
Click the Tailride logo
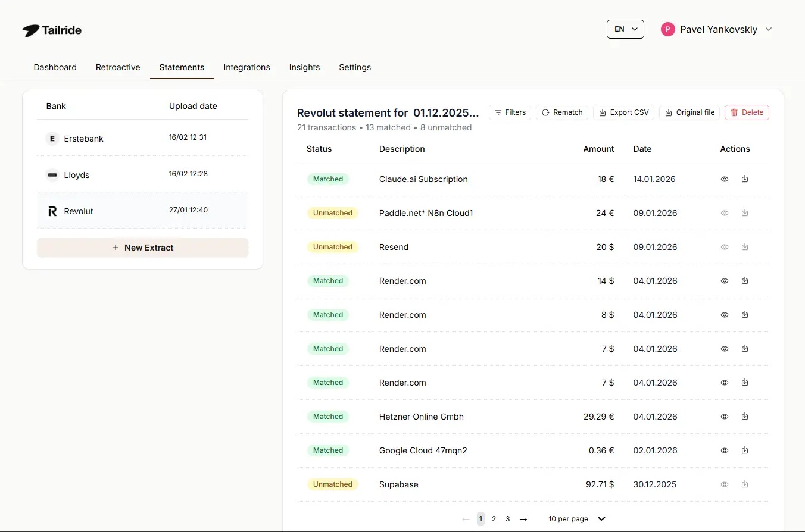tap(52, 30)
